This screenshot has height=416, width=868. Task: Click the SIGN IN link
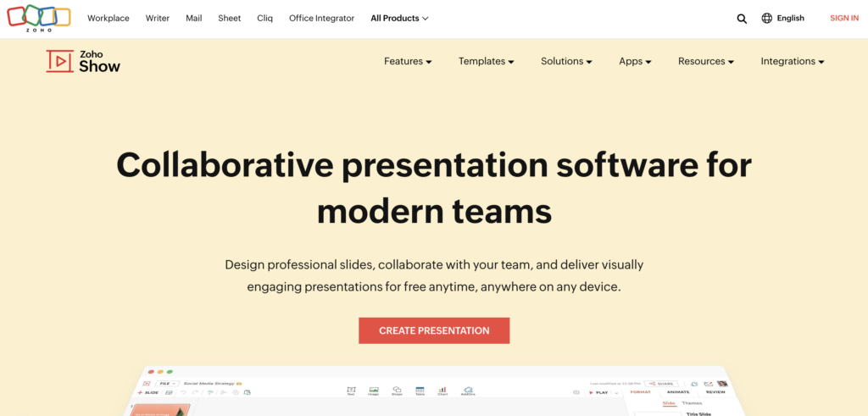click(x=844, y=19)
